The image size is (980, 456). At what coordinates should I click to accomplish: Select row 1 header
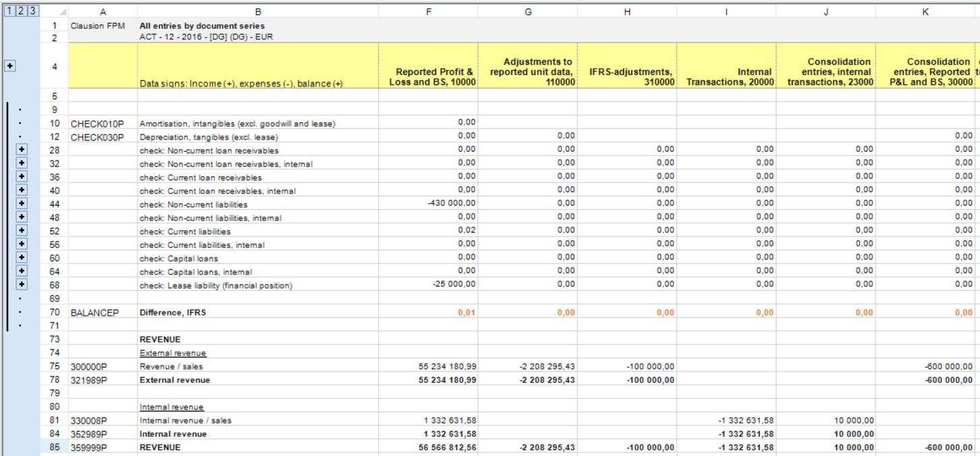point(55,24)
